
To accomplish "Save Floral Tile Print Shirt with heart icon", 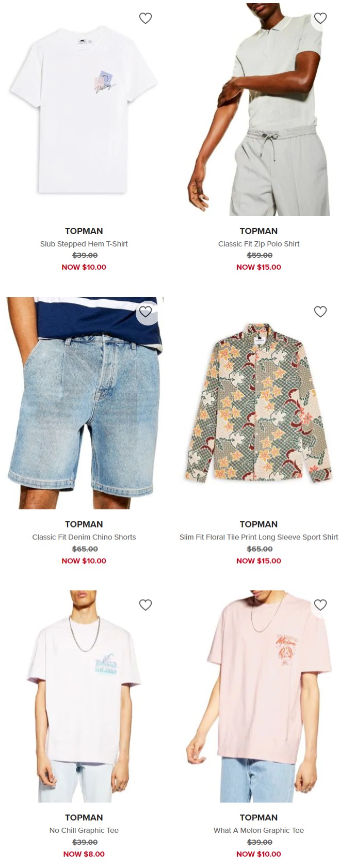I will (320, 312).
